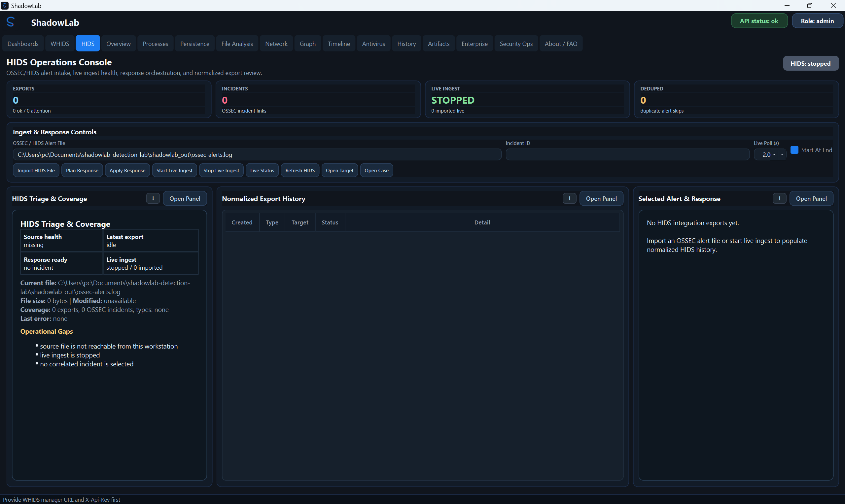Click the Import HIDS File button
Viewport: 845px width, 504px height.
(x=36, y=171)
